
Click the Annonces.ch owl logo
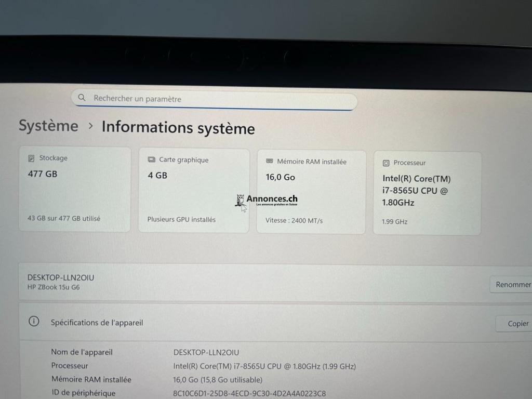pos(240,201)
